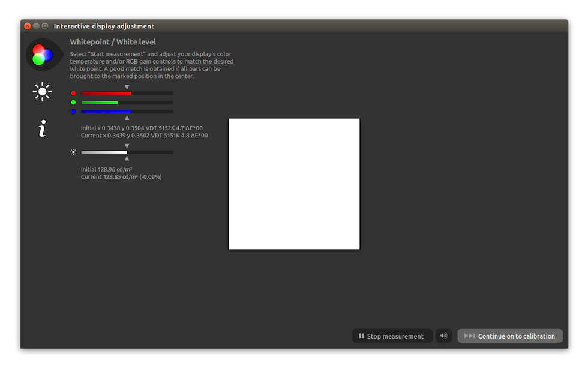This screenshot has width=588, height=368.
Task: Click Continue on to calibration
Action: click(x=509, y=336)
